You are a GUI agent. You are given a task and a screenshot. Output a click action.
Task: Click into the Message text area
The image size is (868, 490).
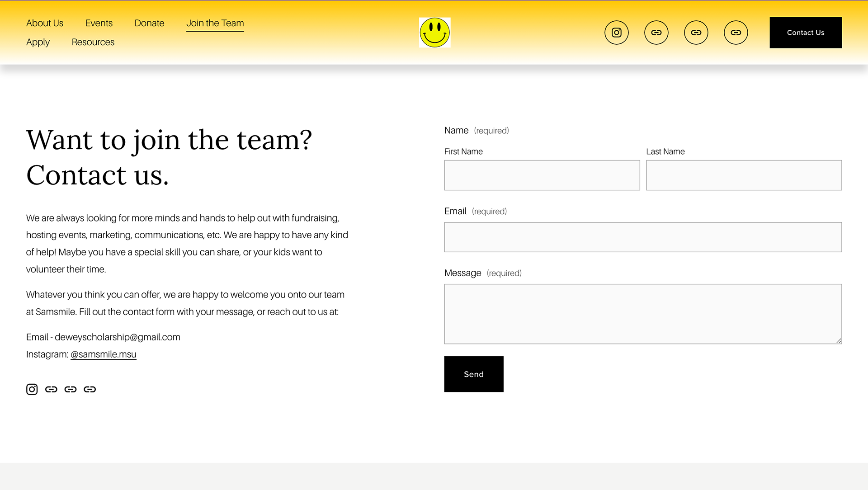[643, 314]
